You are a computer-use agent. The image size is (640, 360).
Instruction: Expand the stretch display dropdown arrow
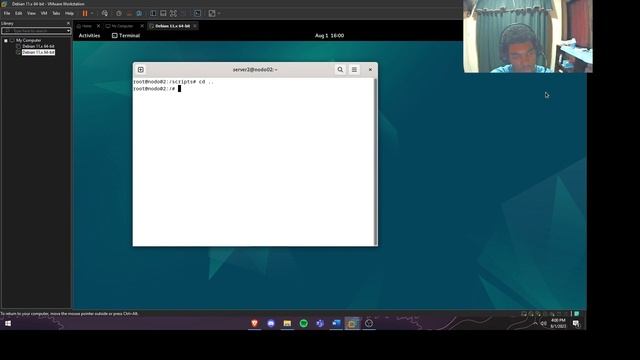219,13
